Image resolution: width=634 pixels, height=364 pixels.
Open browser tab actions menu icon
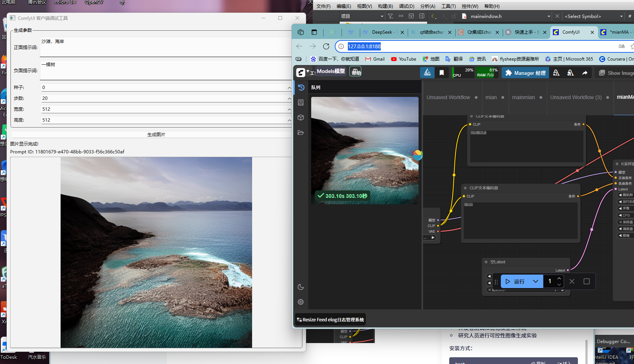314,32
